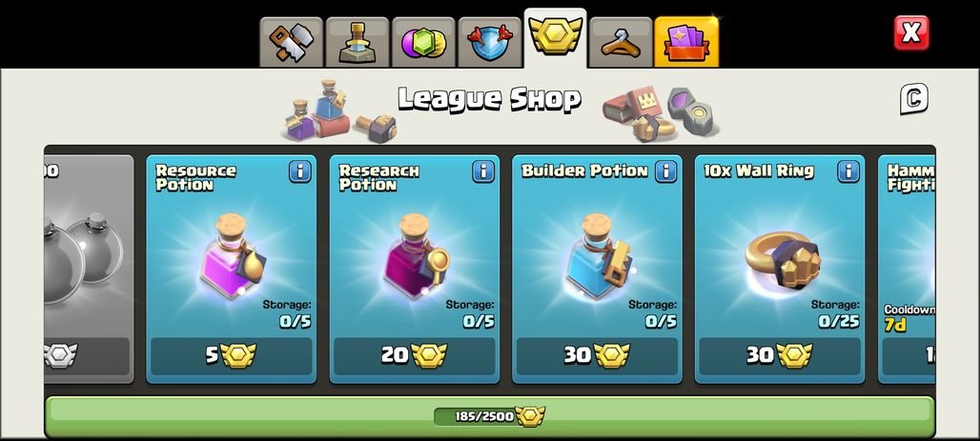Show info for Builder Potion
The width and height of the screenshot is (980, 441).
pyautogui.click(x=666, y=171)
